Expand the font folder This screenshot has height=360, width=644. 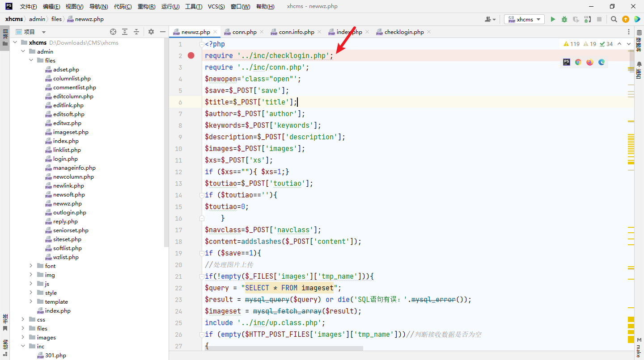point(31,266)
